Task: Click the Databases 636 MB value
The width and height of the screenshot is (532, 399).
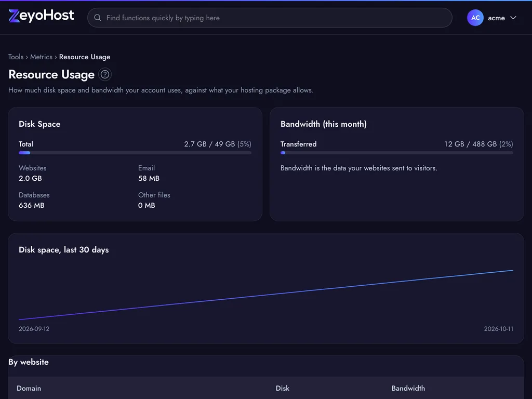Action: pyautogui.click(x=32, y=205)
